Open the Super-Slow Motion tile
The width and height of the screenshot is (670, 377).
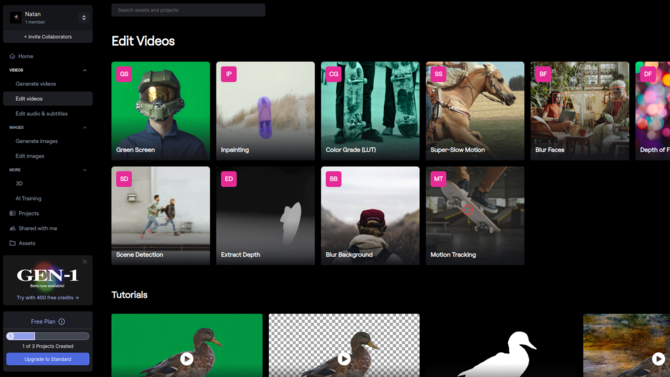click(x=475, y=111)
